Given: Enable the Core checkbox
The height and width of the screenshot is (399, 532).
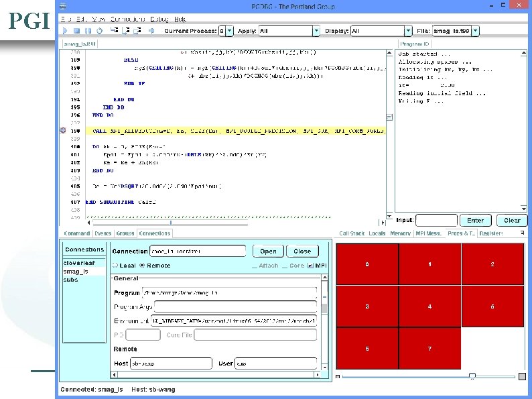Looking at the screenshot, I should 285,266.
